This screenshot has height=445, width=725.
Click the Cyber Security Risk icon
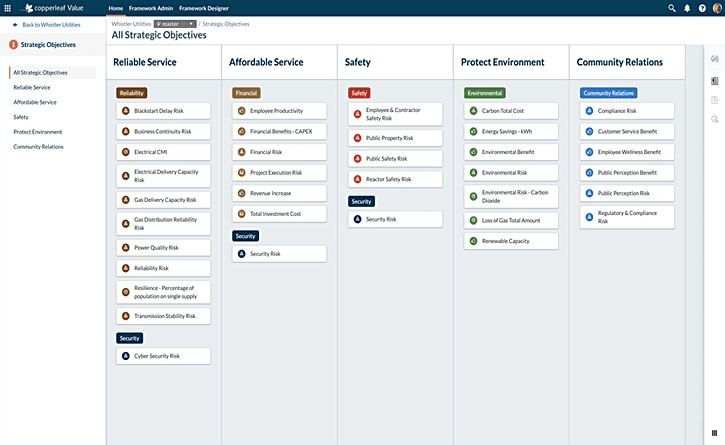(x=125, y=356)
